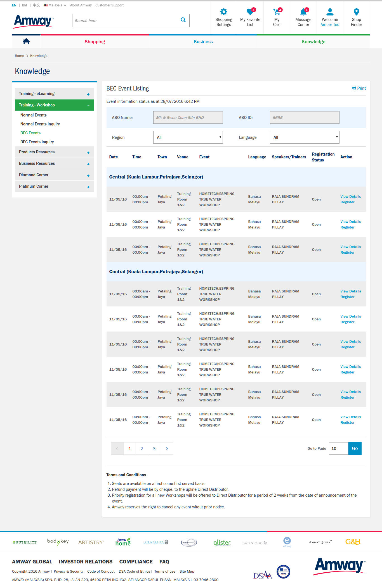Open My Favorite List heart icon
The image size is (382, 588).
(250, 12)
